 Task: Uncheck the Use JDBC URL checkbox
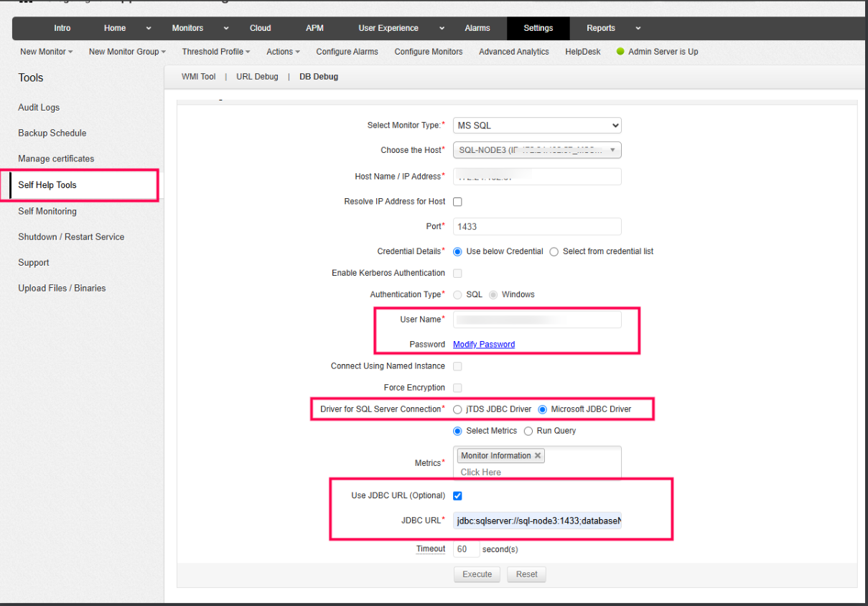(457, 496)
